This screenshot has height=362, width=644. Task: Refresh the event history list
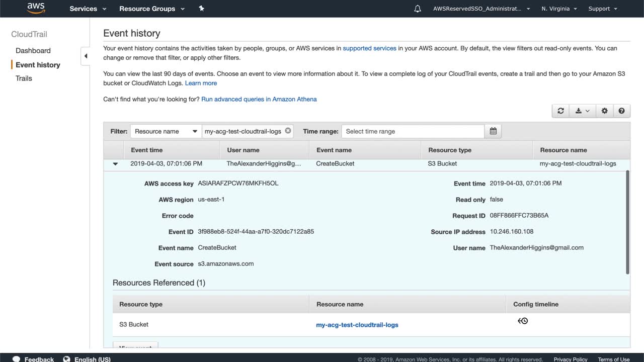click(560, 111)
